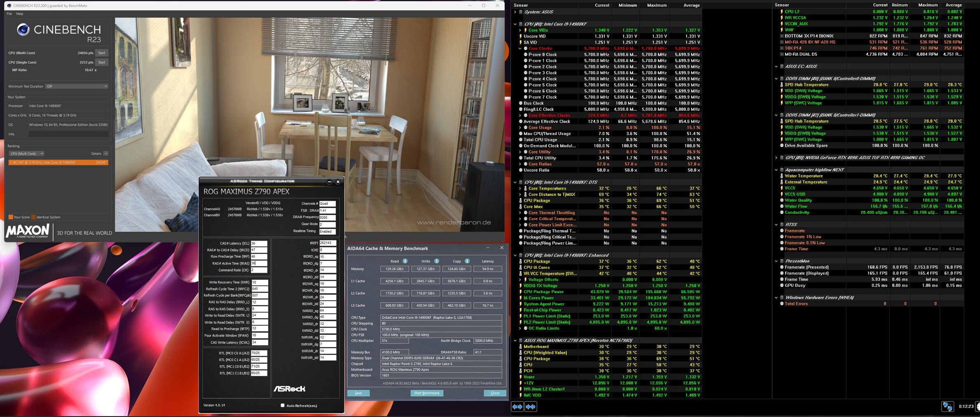Click HWiNFO expand-left blue arrows icon
This screenshot has height=417, width=980.
click(517, 407)
